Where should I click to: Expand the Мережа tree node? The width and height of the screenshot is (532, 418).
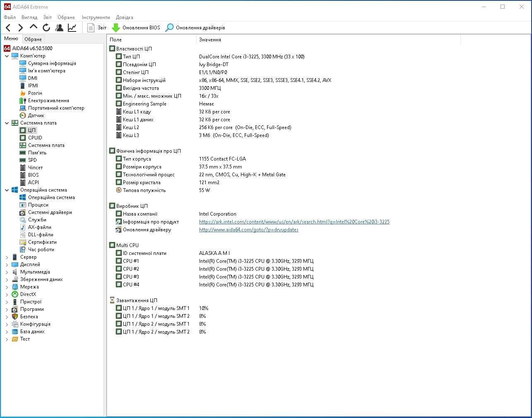[7, 287]
